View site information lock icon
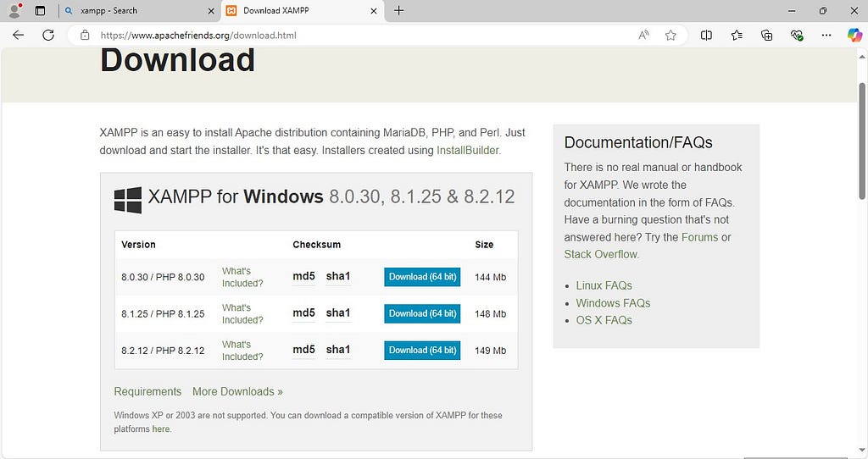 coord(85,36)
